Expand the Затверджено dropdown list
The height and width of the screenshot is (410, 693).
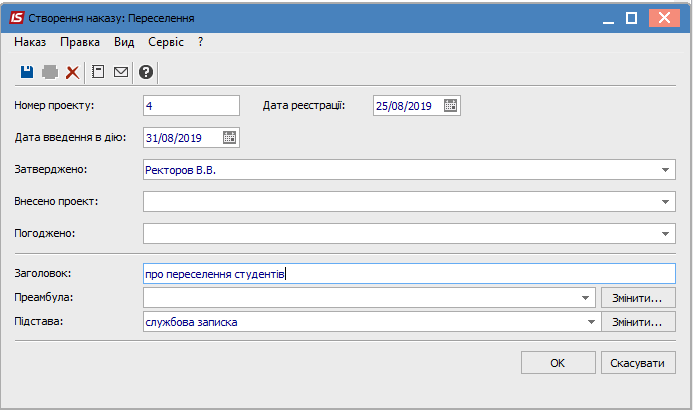pos(665,170)
